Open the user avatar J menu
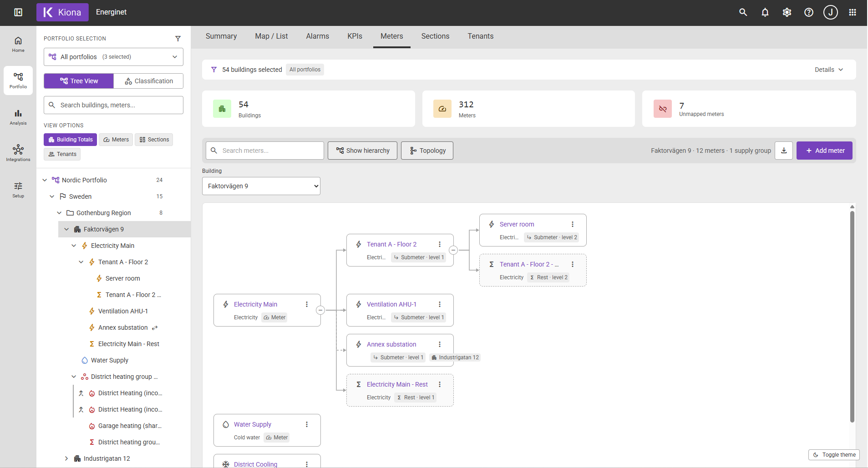This screenshot has height=468, width=868. click(831, 12)
